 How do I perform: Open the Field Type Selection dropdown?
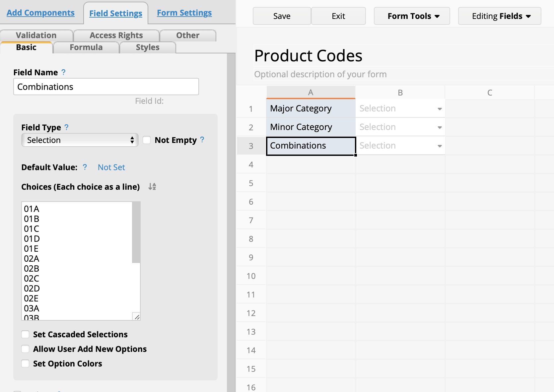80,140
